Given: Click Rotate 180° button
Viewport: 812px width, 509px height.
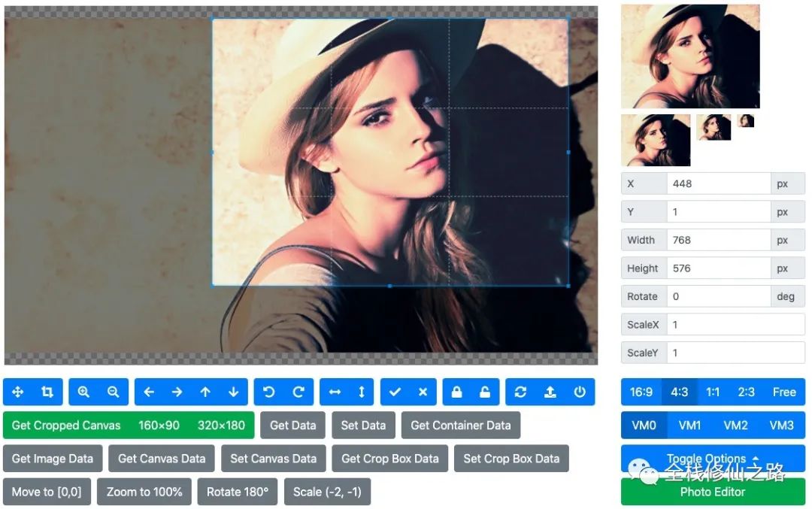Looking at the screenshot, I should point(237,492).
